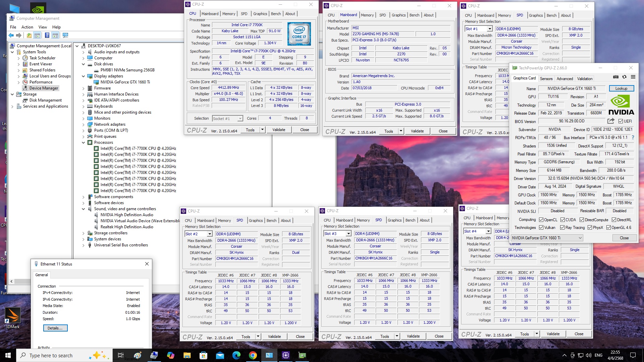Screen dimensions: 644x362
Task: Toggle the Show/Hide Console Tree toolbar icon
Action: [x=37, y=35]
